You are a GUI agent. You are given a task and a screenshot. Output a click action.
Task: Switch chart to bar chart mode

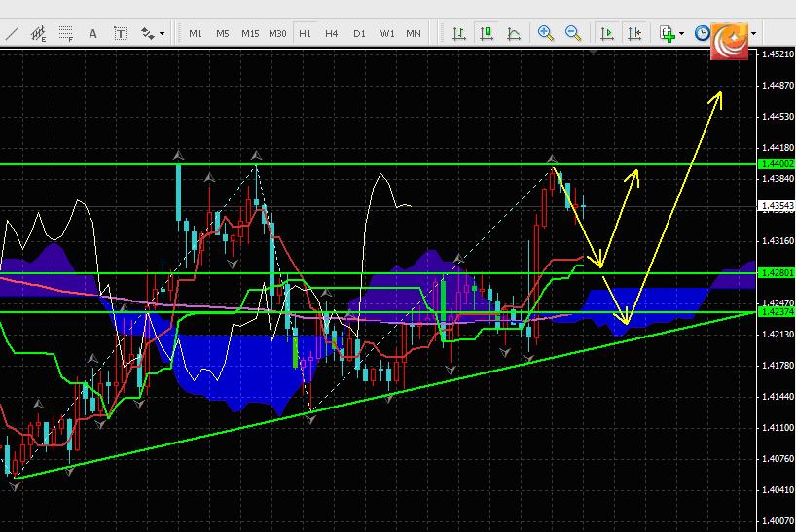[x=459, y=34]
